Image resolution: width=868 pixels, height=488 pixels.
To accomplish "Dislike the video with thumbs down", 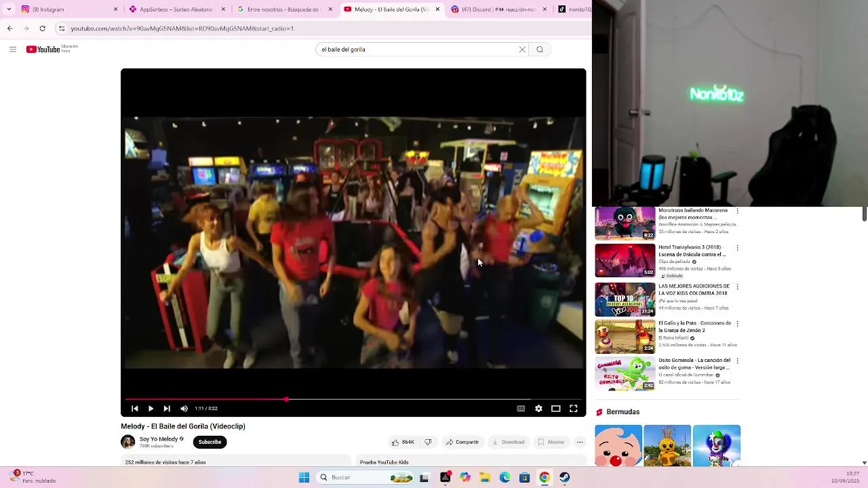I will pyautogui.click(x=428, y=442).
